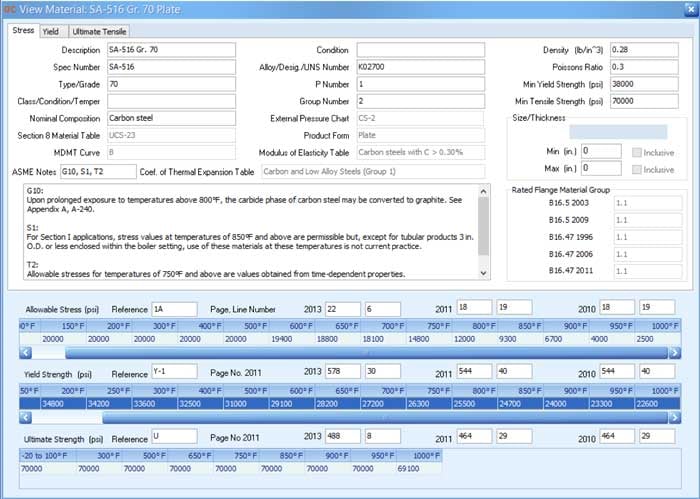Click right arrow of Allowable Stress scrollbar
The image size is (700, 499).
coord(674,352)
